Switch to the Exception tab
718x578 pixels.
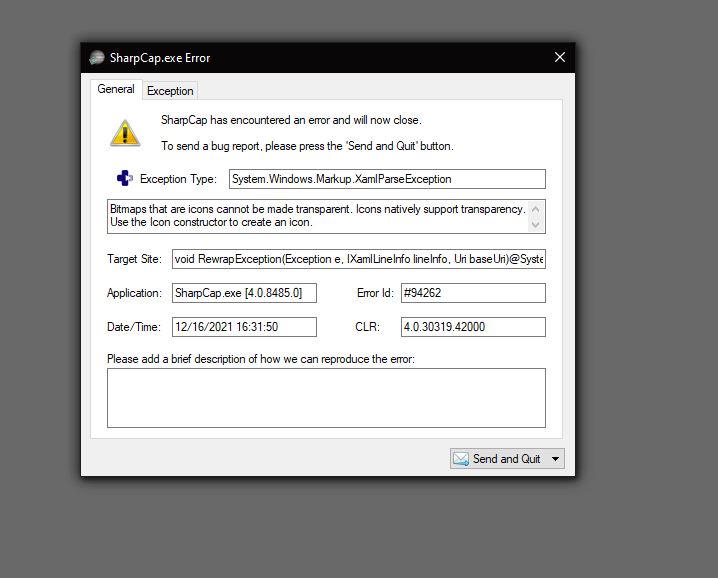tap(170, 91)
